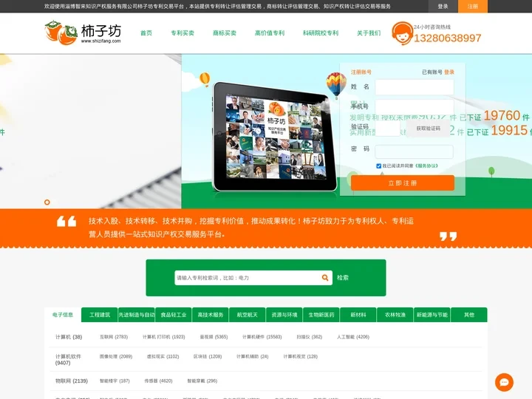The width and height of the screenshot is (532, 399).
Task: Select the carousel slide indicator dot
Action: tap(47, 202)
